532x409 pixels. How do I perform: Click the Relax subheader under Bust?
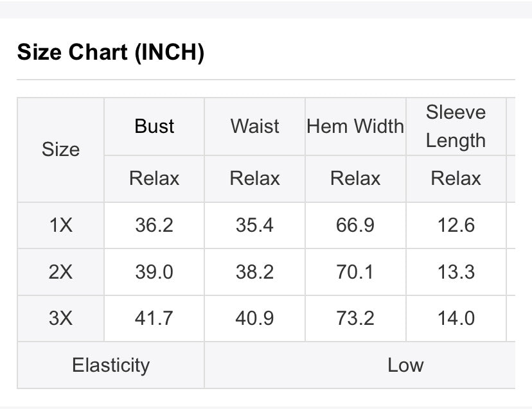click(154, 178)
